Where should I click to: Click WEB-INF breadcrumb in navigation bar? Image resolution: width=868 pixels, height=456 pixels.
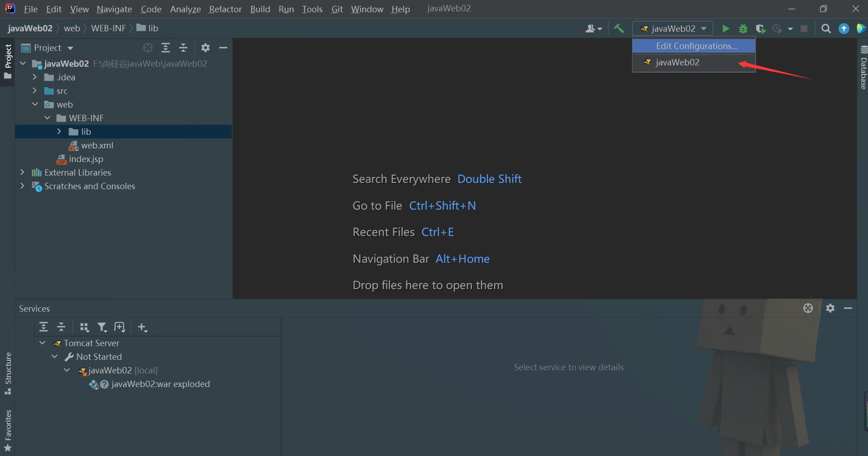pyautogui.click(x=108, y=28)
